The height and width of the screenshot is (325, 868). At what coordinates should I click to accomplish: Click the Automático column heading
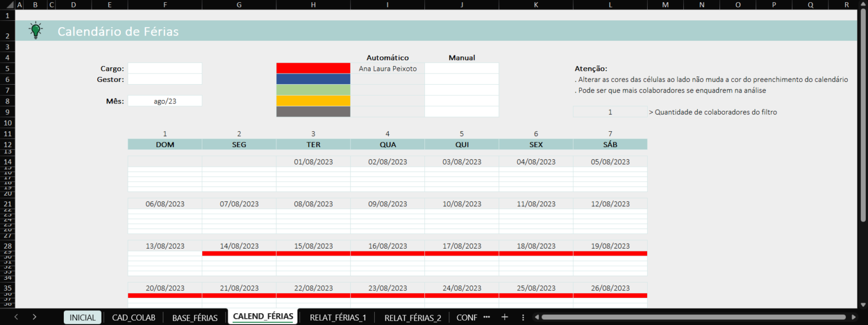tap(388, 58)
